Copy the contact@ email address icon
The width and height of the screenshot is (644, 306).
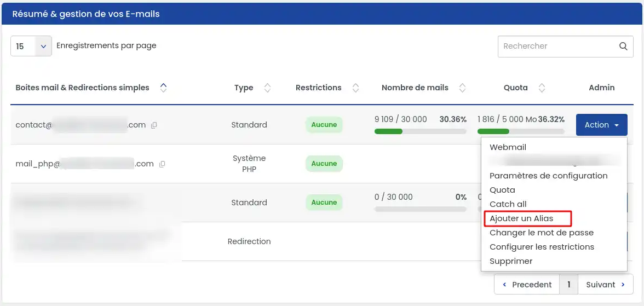coord(154,125)
